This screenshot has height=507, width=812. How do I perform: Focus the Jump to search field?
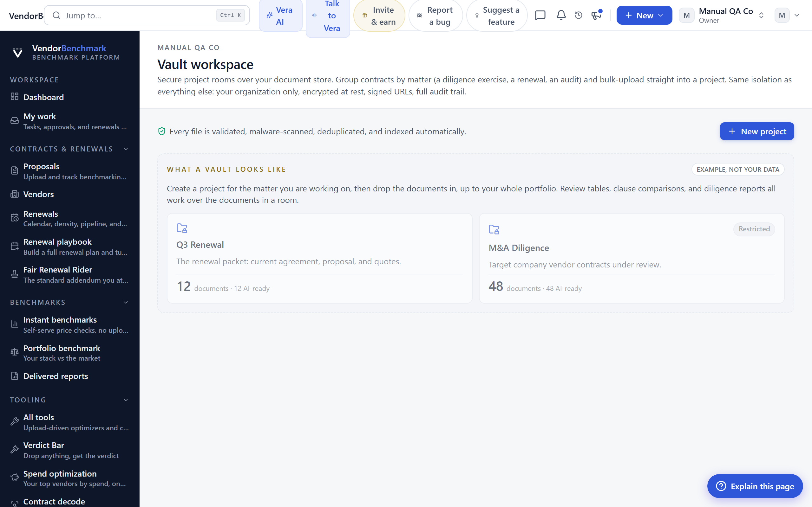coord(147,16)
